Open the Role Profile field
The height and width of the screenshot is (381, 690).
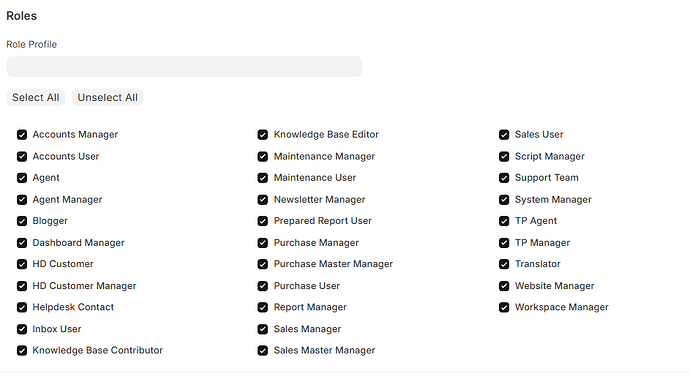pos(184,66)
